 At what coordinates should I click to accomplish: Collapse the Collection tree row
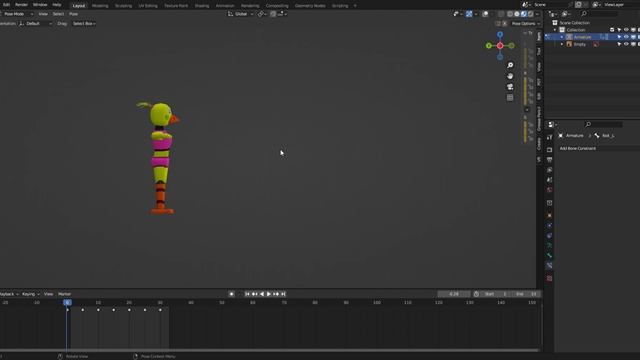click(555, 30)
